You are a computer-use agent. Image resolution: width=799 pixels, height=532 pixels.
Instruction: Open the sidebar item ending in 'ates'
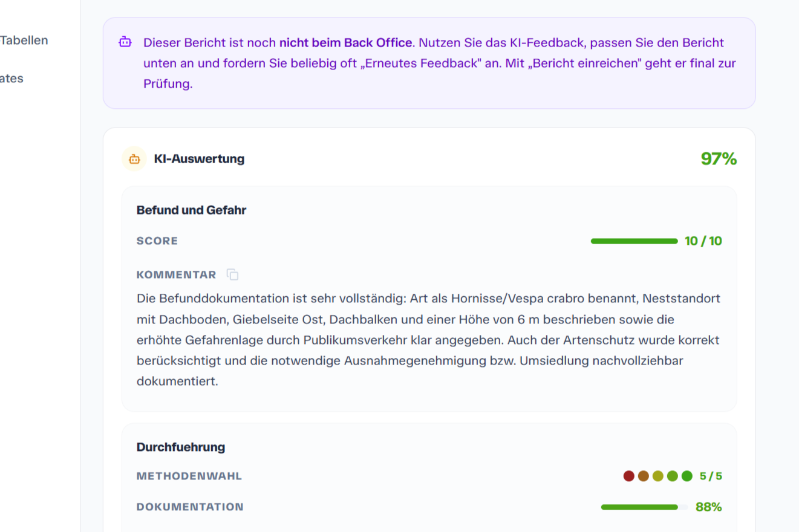coord(12,78)
